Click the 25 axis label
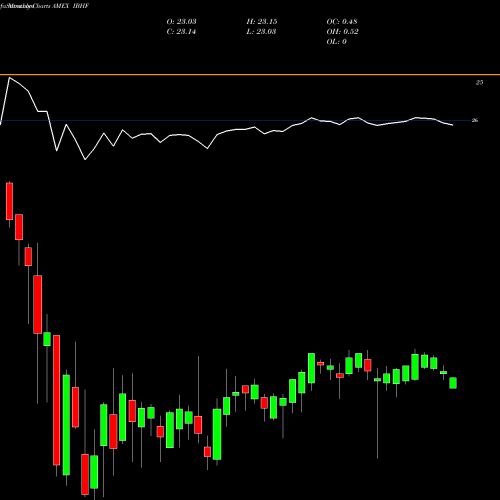Viewport: 500px width, 500px height. coord(479,83)
